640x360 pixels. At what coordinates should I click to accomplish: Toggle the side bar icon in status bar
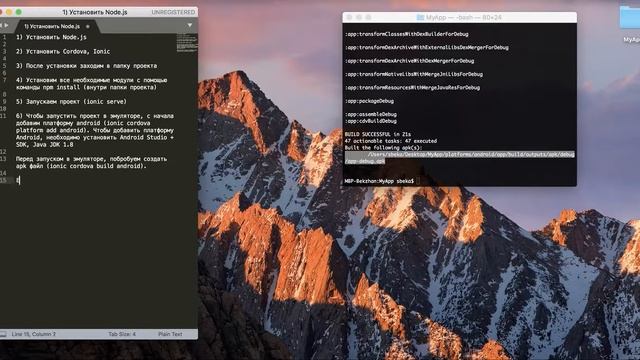[3, 334]
